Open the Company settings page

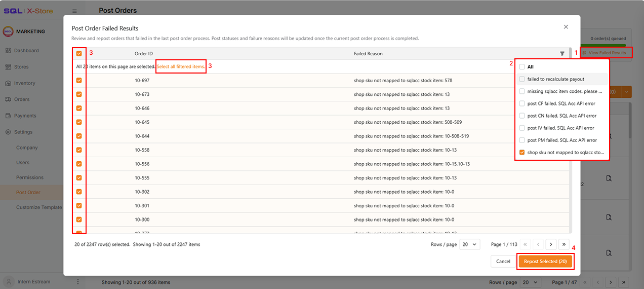click(x=27, y=148)
